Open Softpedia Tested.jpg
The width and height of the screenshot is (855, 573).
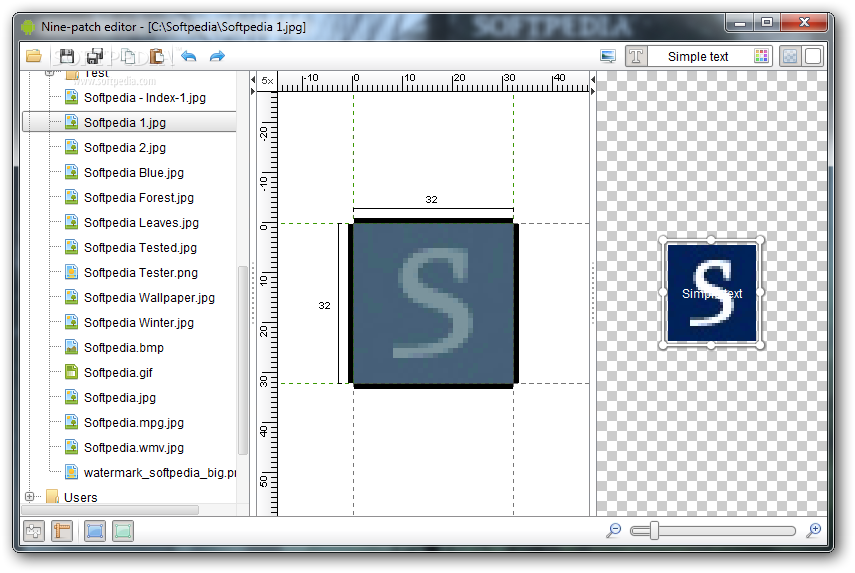pos(140,248)
